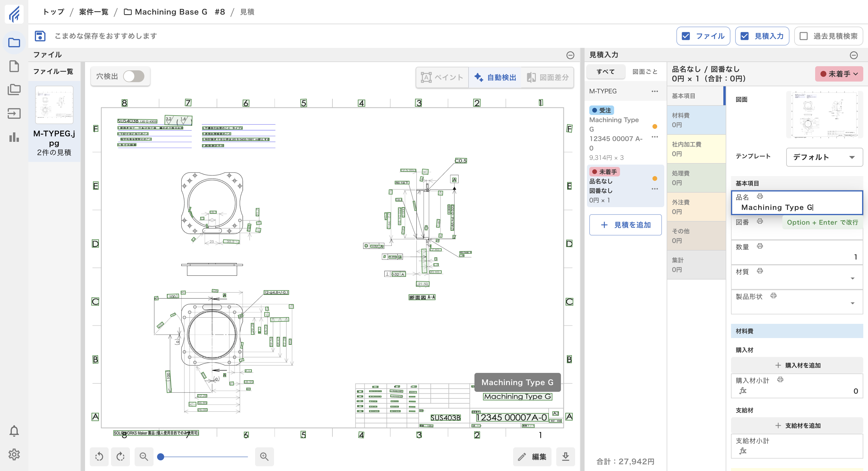This screenshot has height=471, width=868.
Task: Open more options for the 未着手 estimate
Action: tap(655, 189)
